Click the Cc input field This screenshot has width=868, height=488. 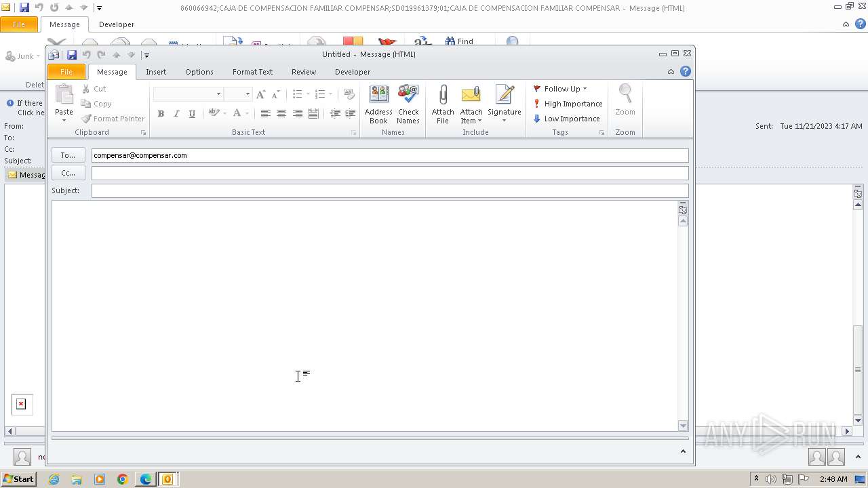390,173
